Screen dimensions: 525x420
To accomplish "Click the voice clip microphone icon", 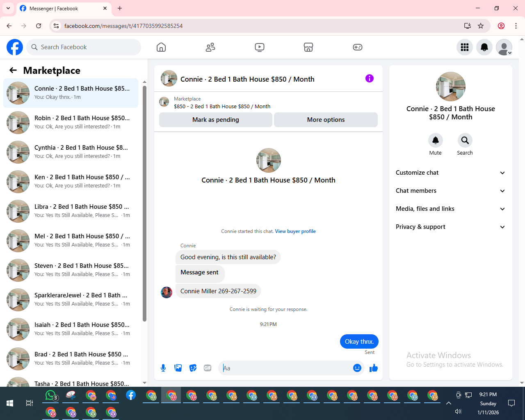I will tap(163, 368).
